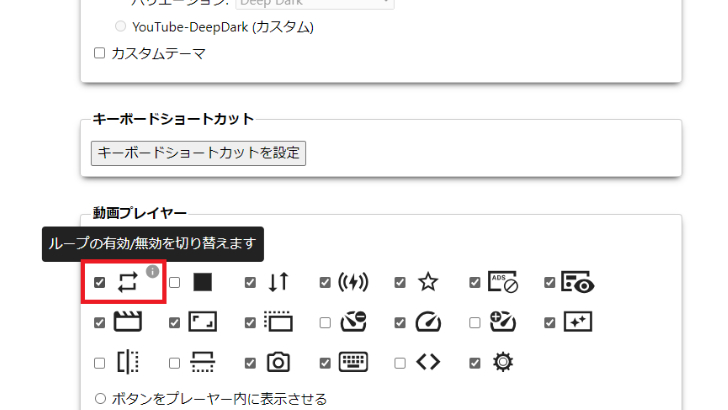Click the black stop square icon
The height and width of the screenshot is (410, 728).
[x=202, y=282]
